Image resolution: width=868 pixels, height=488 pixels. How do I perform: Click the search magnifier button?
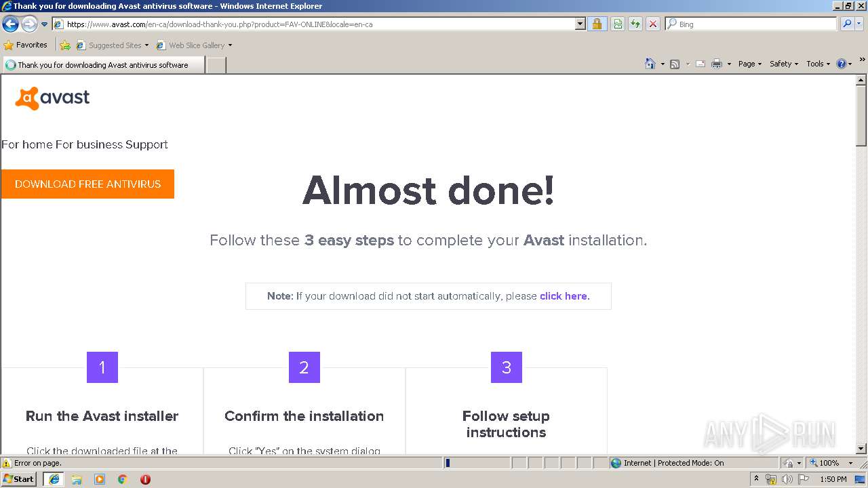point(847,24)
